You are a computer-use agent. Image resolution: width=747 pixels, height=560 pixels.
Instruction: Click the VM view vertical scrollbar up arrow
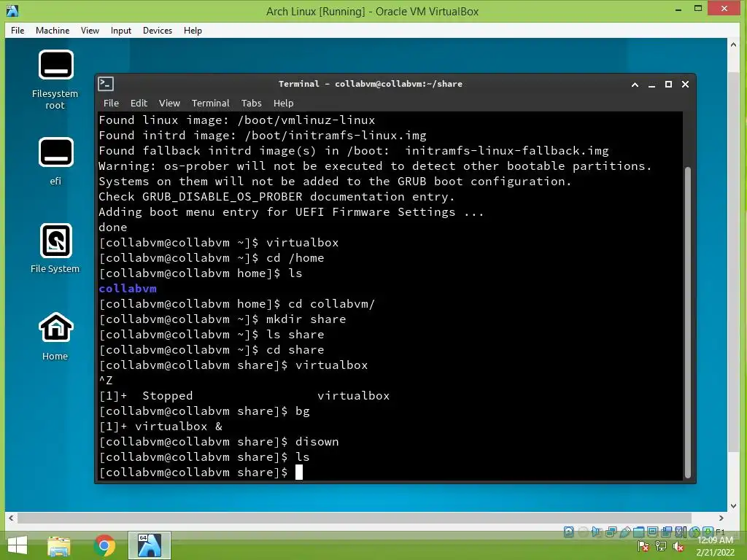[x=733, y=44]
